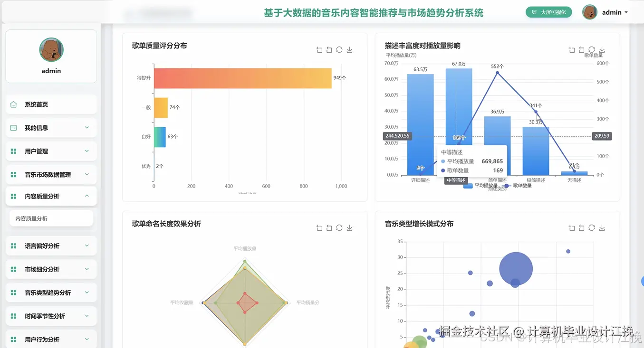Expand the 音乐类型趋势分析 submenu chevron
The image size is (644, 348).
point(87,292)
